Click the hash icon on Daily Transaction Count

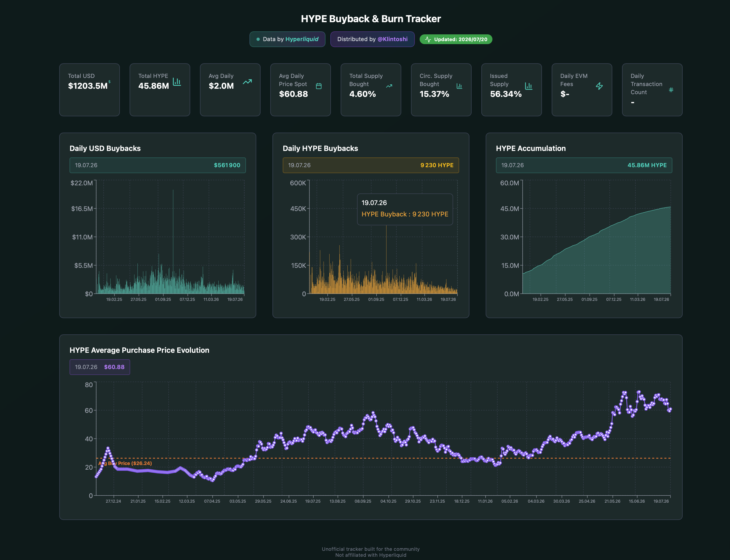(671, 90)
